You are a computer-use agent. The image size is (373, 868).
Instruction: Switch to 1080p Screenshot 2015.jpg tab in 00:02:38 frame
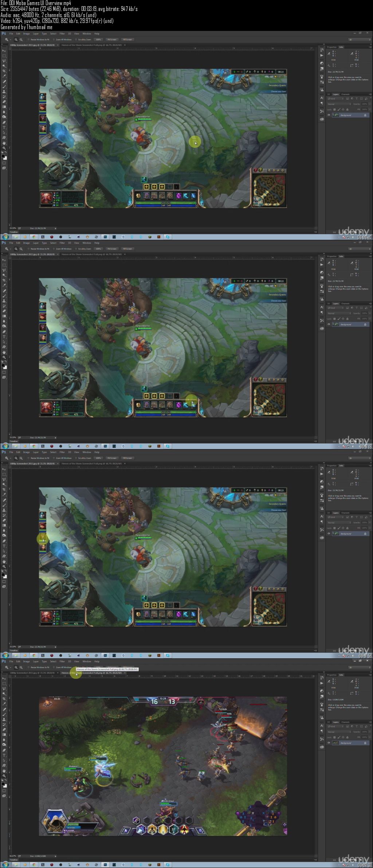click(32, 673)
